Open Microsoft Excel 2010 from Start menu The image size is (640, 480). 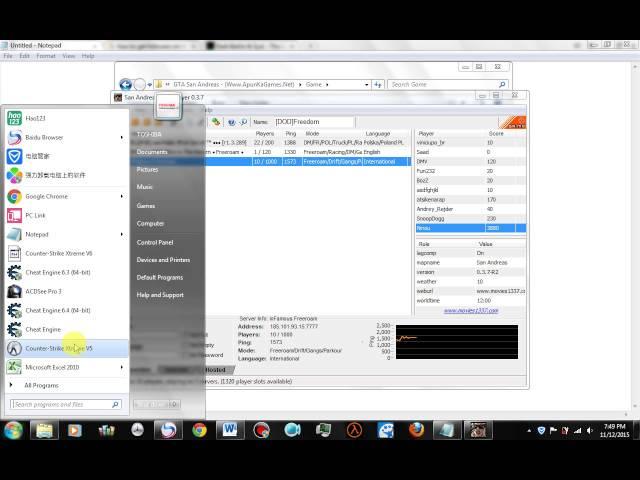(x=67, y=367)
